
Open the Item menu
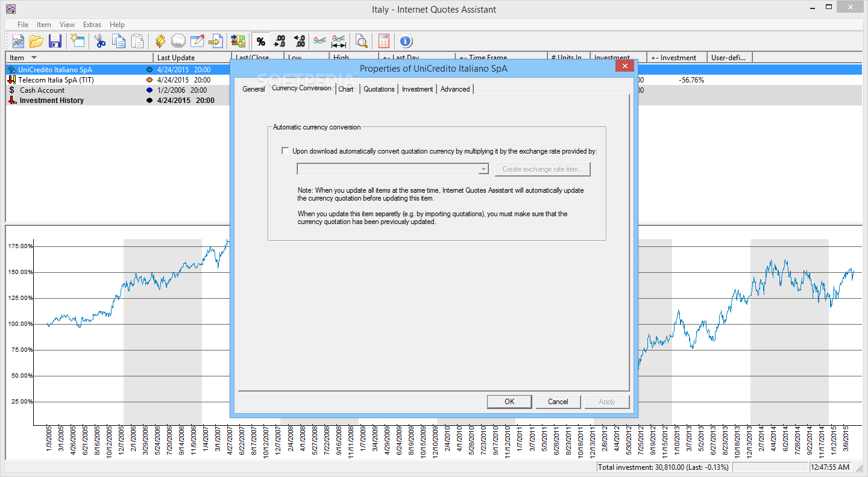click(44, 25)
